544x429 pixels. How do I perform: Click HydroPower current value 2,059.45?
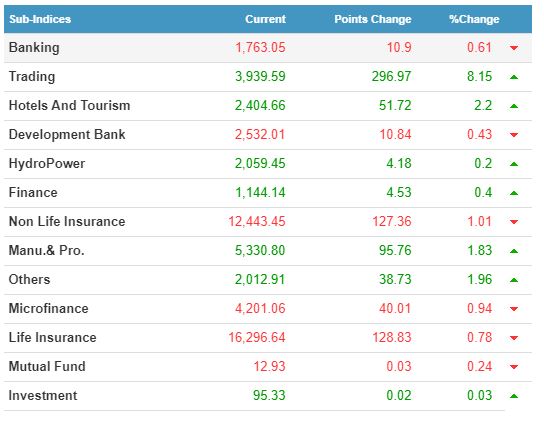tap(260, 164)
